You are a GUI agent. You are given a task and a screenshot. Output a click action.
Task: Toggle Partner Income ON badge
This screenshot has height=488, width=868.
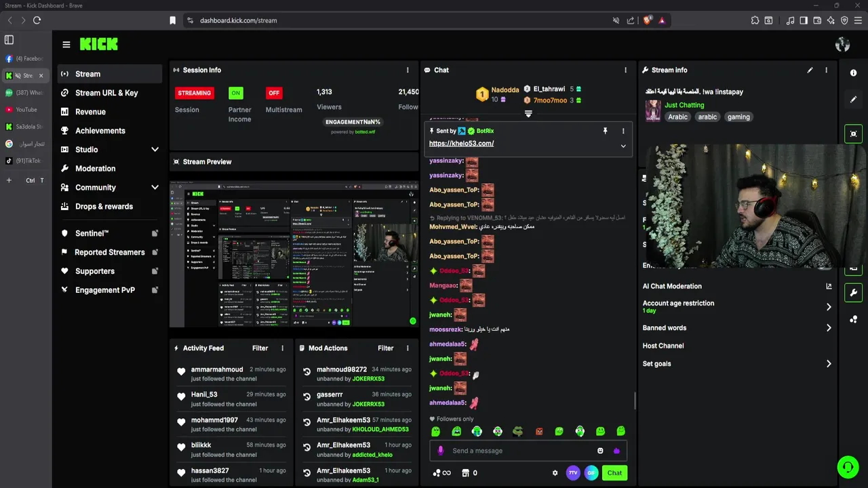236,93
